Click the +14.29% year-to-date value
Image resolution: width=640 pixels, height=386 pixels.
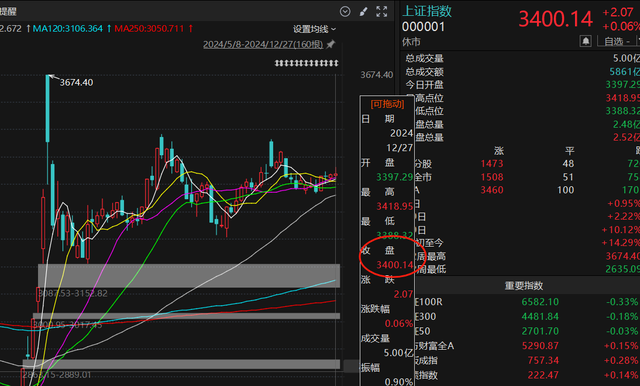(x=621, y=243)
